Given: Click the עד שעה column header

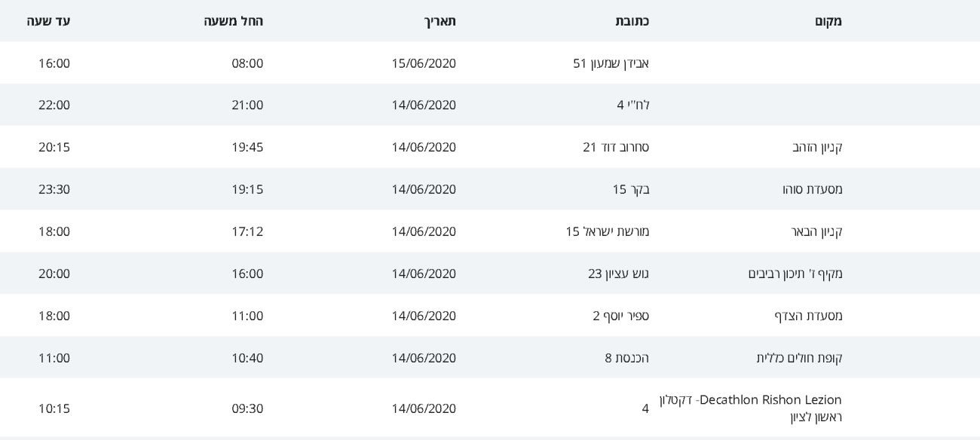Looking at the screenshot, I should [x=49, y=21].
